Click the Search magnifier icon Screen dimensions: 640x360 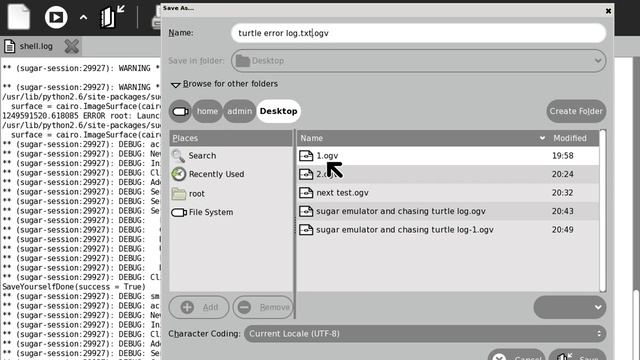(178, 156)
